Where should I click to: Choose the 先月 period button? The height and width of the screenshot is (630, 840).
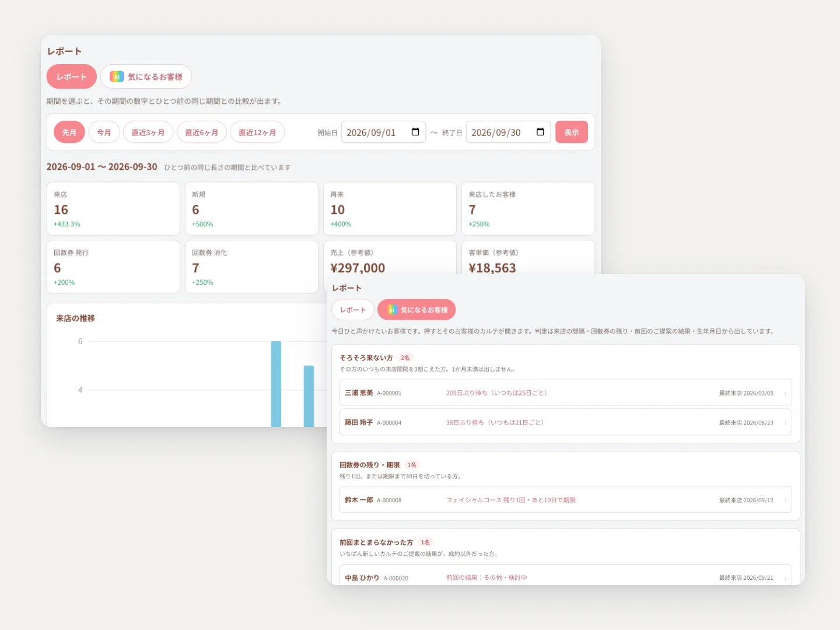click(69, 132)
